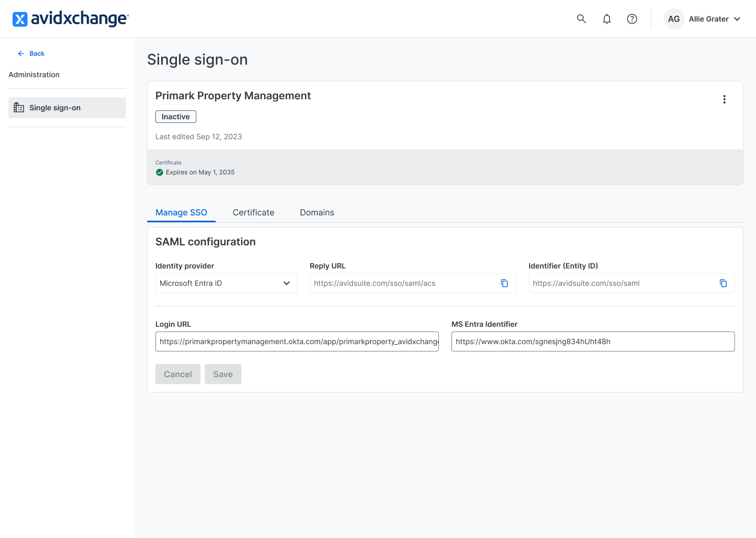Switch to the Certificate tab
This screenshot has width=756, height=538.
(254, 212)
